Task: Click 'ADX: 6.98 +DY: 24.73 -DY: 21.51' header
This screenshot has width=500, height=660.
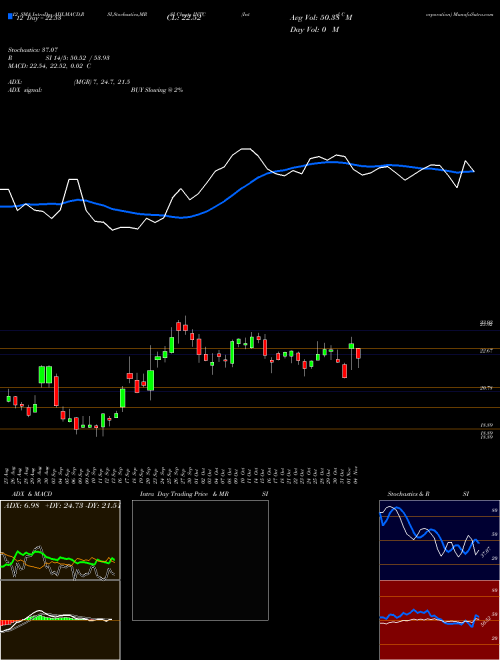Action: click(x=62, y=505)
